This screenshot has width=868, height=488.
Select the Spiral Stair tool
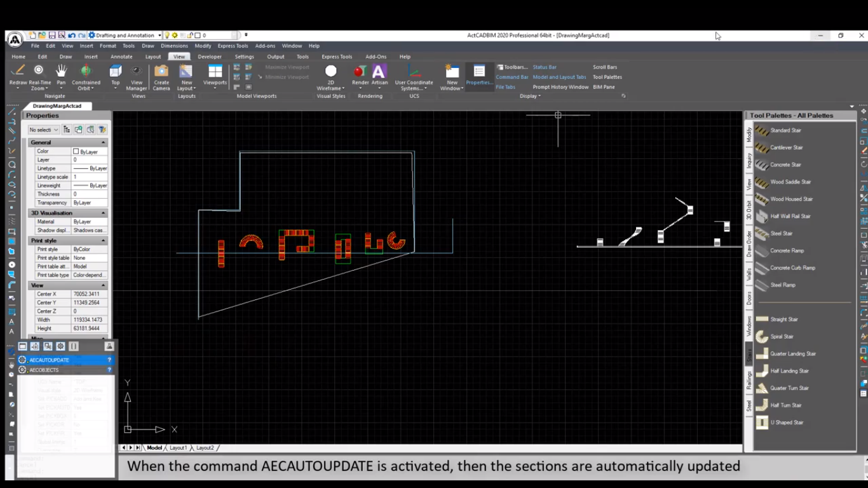(x=775, y=336)
